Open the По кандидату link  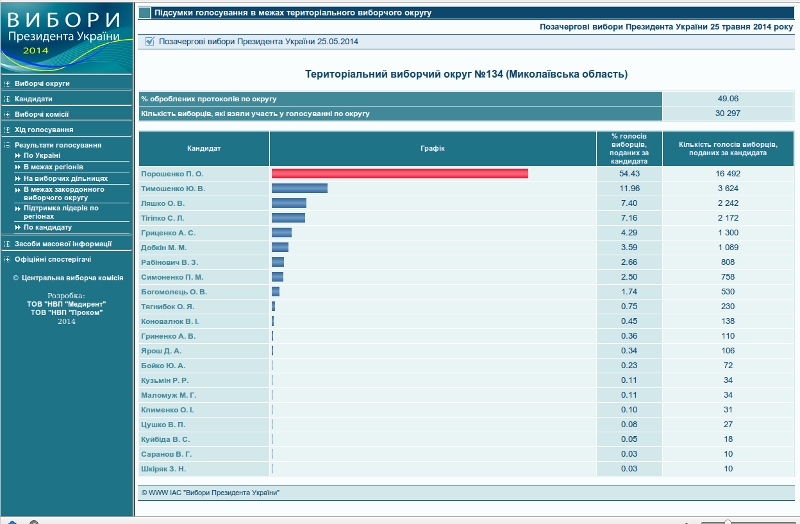(47, 228)
